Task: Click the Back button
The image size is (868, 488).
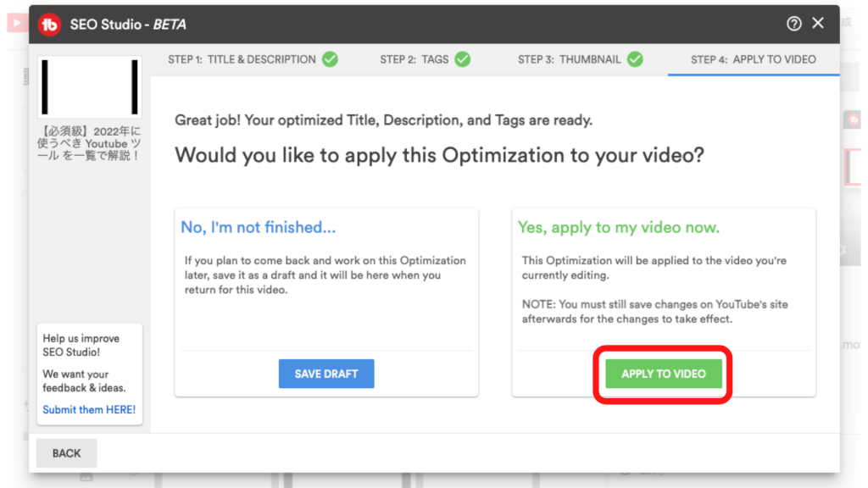Action: (x=66, y=453)
